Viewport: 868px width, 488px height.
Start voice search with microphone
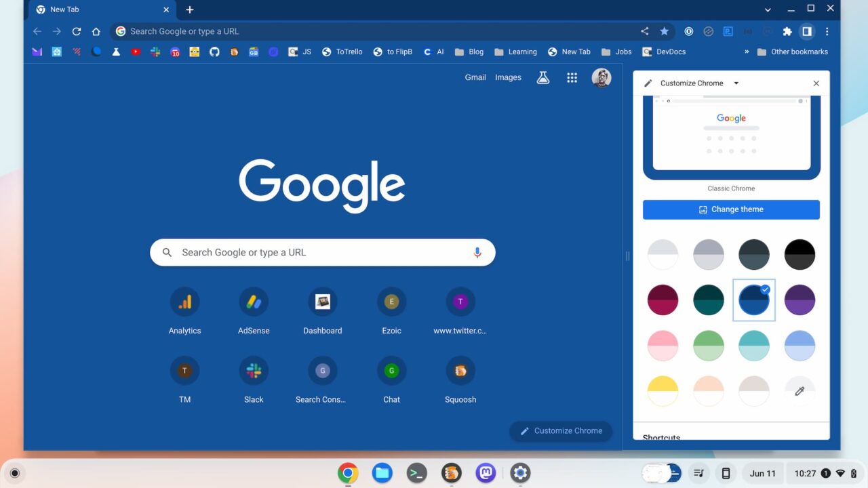pos(477,252)
